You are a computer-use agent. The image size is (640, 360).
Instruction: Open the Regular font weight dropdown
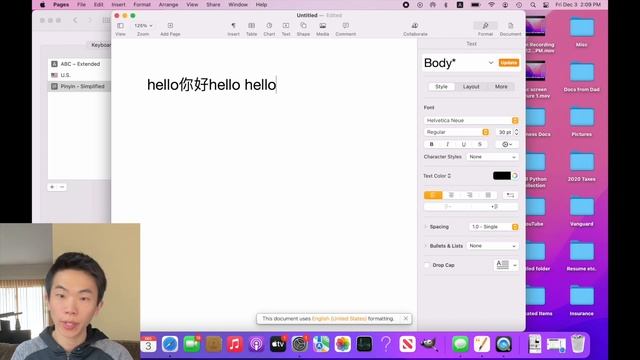(x=457, y=132)
